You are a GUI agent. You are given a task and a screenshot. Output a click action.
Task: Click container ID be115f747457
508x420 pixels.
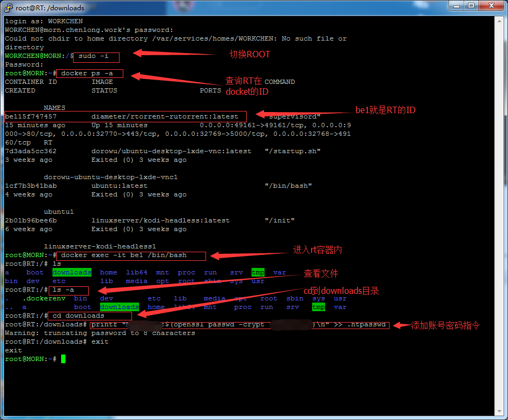31,116
